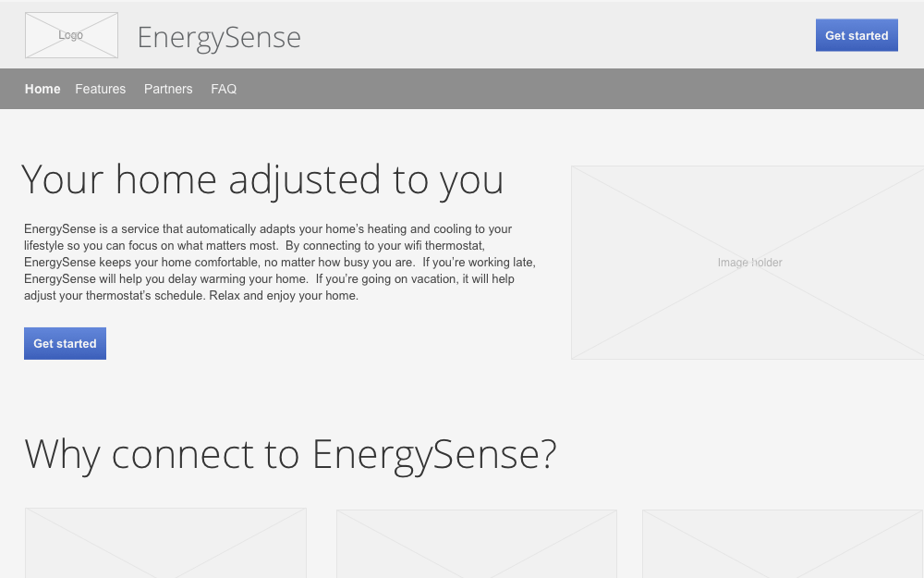Click the hero heading 'Your home adjusted to you'
The width and height of the screenshot is (924, 578).
(x=263, y=179)
